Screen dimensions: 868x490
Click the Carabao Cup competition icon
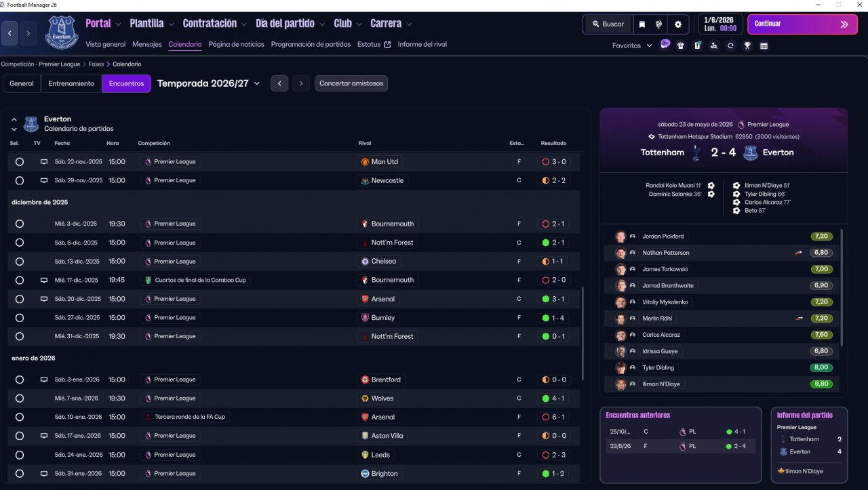[x=148, y=280]
